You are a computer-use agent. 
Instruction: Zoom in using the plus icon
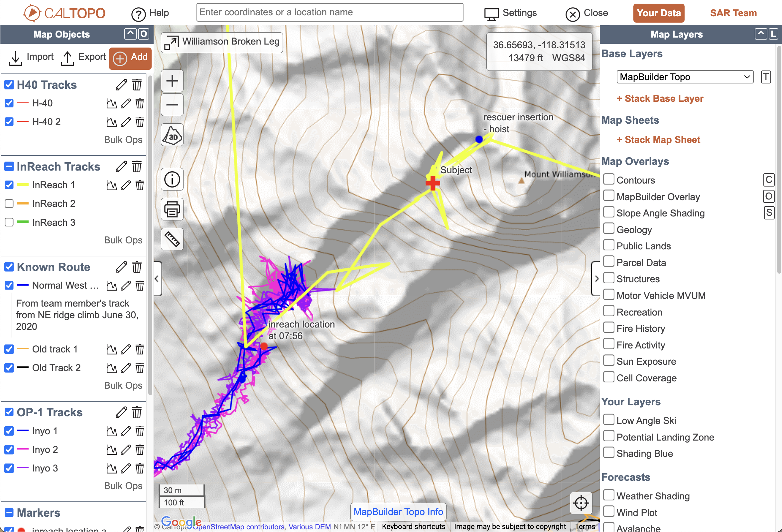[172, 80]
